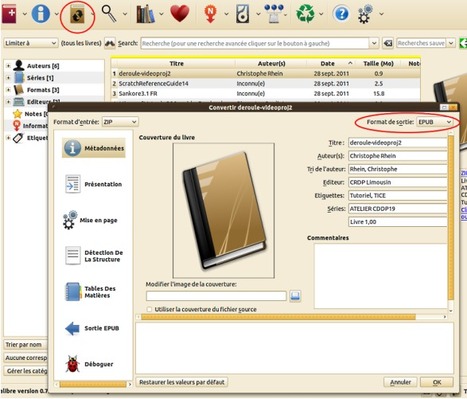Viewport: 467px width, 399px height.
Task: Click the OK button
Action: point(437,382)
